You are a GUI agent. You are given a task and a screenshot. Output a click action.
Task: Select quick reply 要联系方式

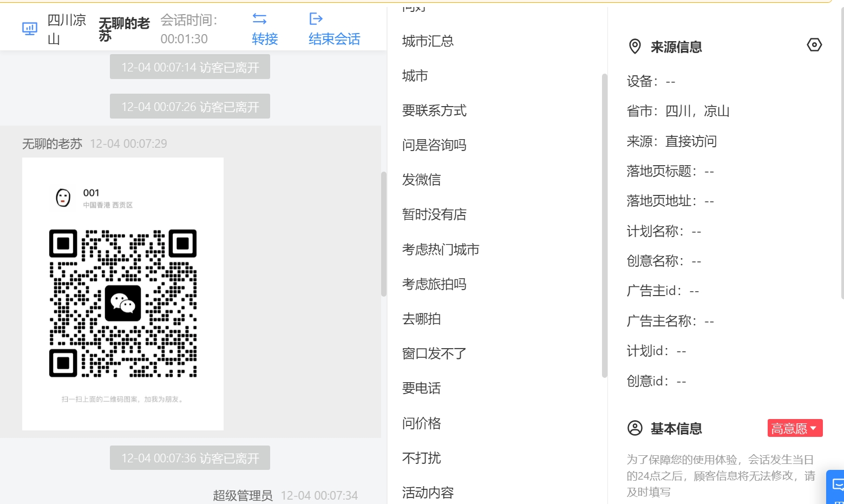pyautogui.click(x=434, y=110)
